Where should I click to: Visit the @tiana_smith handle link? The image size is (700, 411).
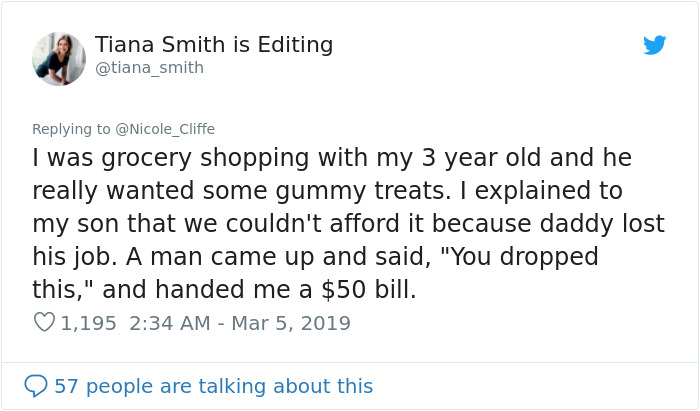pyautogui.click(x=149, y=68)
